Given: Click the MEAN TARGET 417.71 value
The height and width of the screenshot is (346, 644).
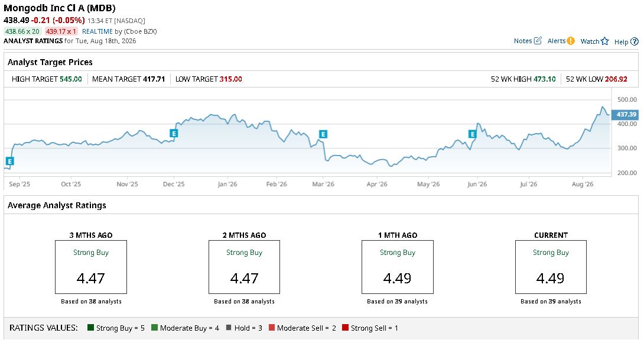Looking at the screenshot, I should coord(154,79).
